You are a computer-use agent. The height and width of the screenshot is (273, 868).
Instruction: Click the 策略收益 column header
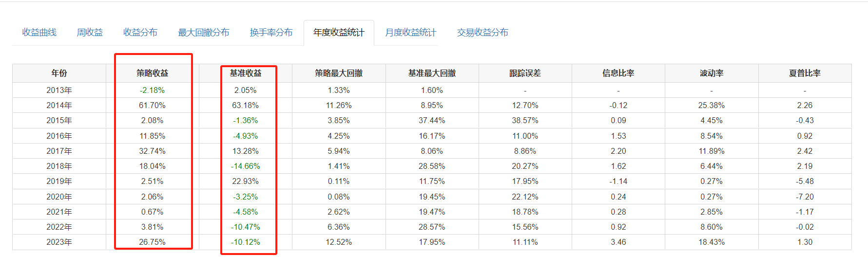tap(152, 73)
